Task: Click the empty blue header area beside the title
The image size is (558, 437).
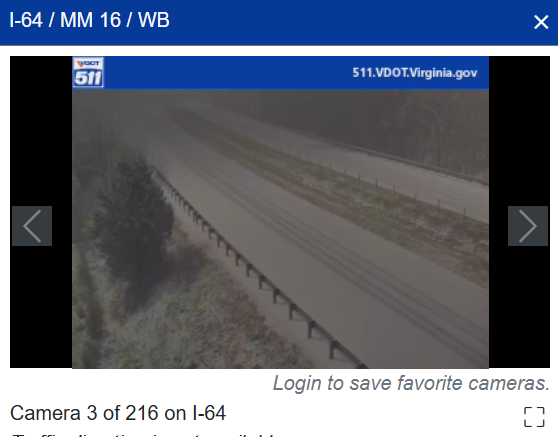Action: 351,22
